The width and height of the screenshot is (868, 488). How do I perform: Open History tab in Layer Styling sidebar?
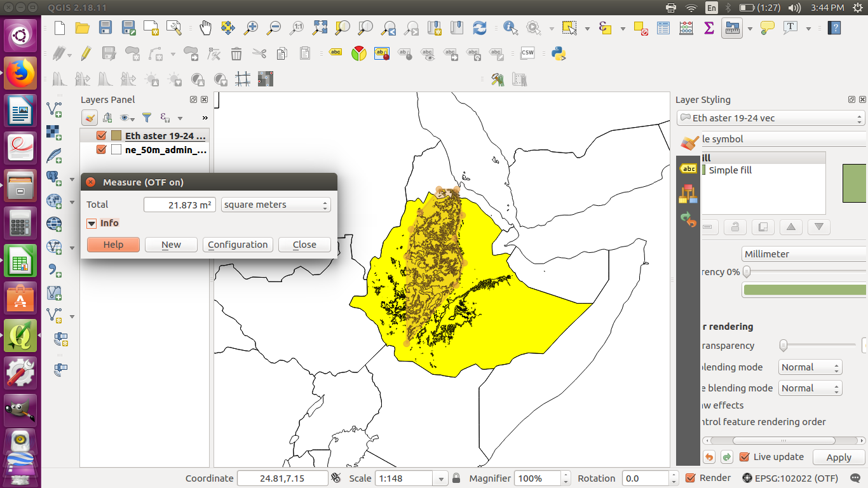[688, 220]
